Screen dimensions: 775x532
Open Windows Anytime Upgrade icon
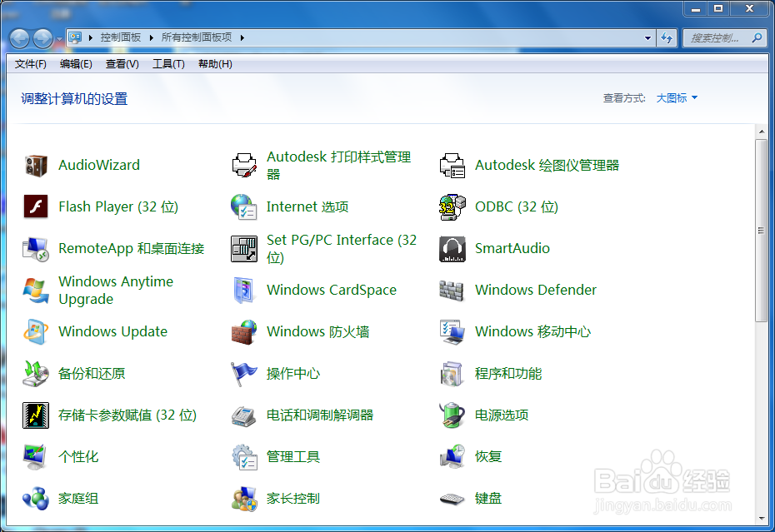(36, 291)
